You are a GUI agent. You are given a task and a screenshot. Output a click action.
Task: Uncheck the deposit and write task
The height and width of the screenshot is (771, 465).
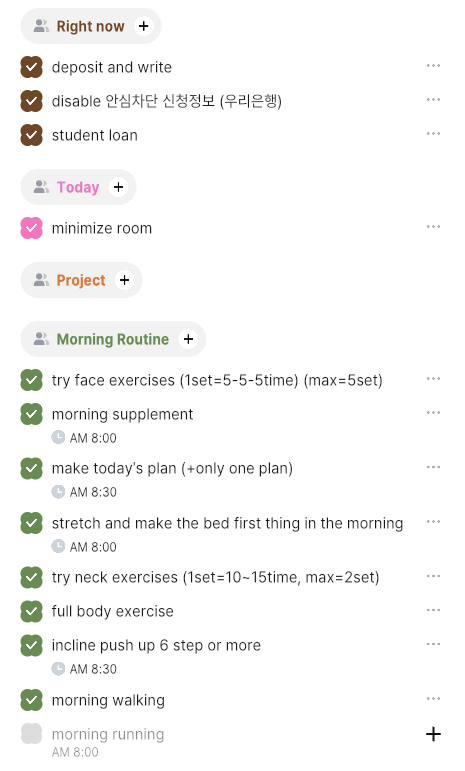31,67
